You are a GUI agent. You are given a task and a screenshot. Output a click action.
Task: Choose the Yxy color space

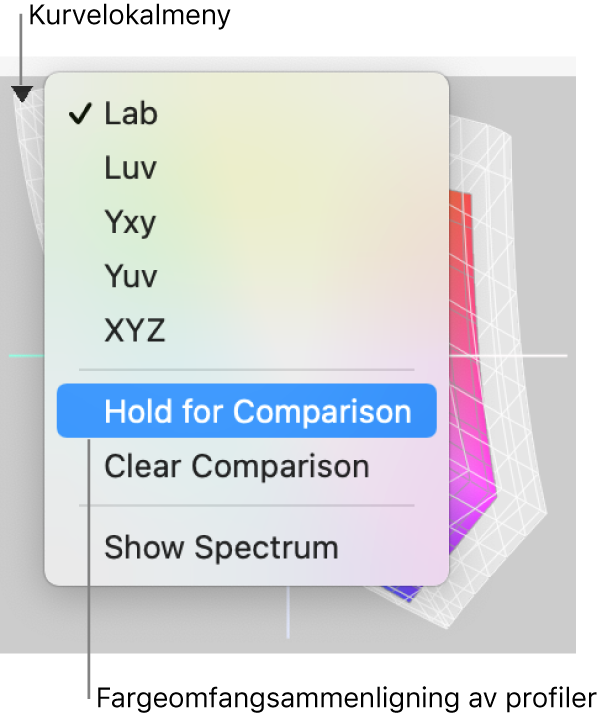[x=246, y=222]
